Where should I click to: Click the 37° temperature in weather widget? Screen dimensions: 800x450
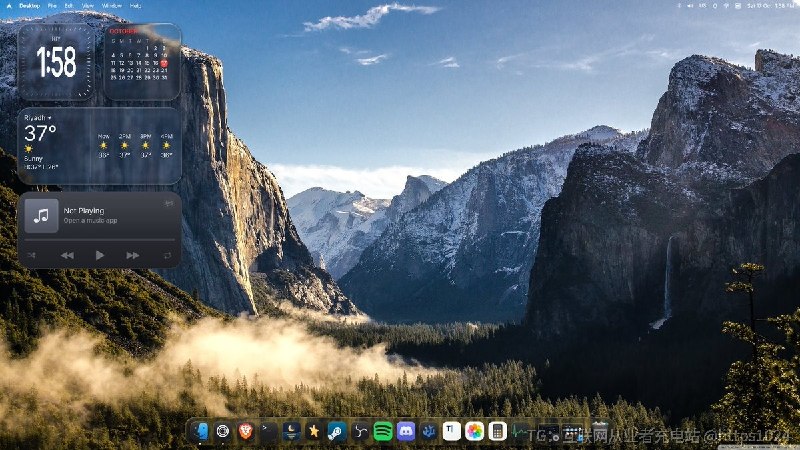[x=40, y=134]
